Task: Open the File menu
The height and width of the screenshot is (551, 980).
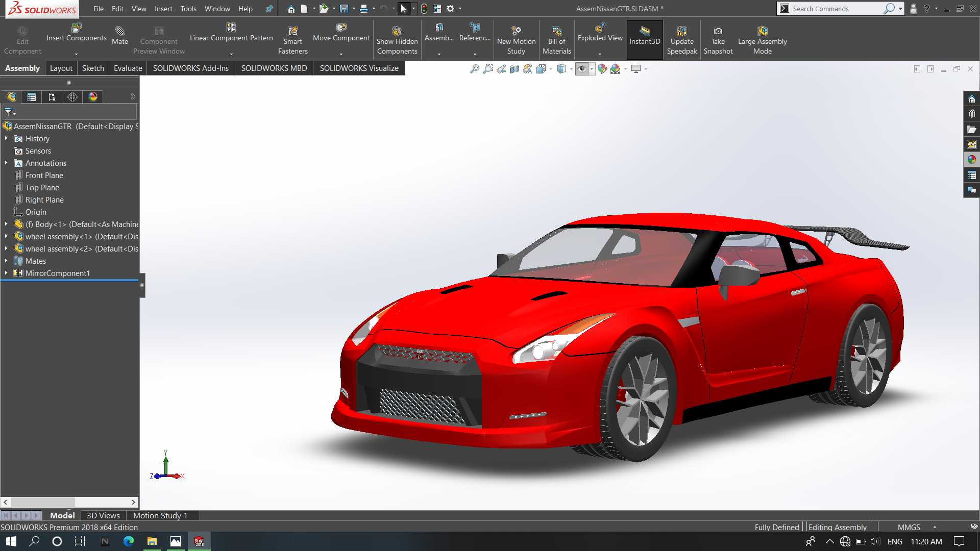Action: pyautogui.click(x=99, y=9)
